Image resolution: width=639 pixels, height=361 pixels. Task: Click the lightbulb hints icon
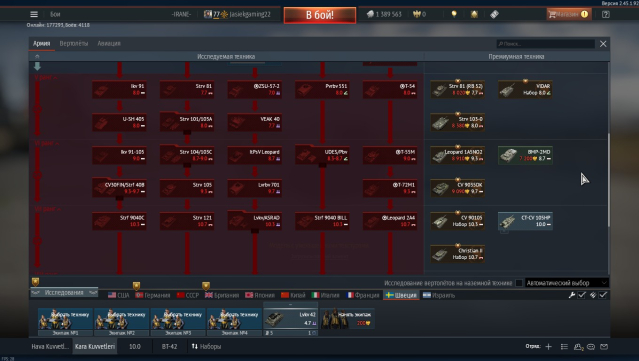454,14
